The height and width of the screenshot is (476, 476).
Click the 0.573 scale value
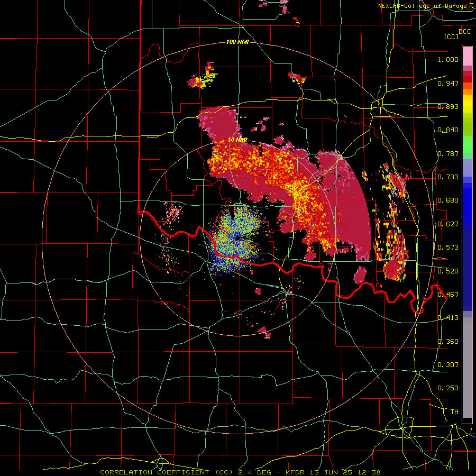point(448,248)
